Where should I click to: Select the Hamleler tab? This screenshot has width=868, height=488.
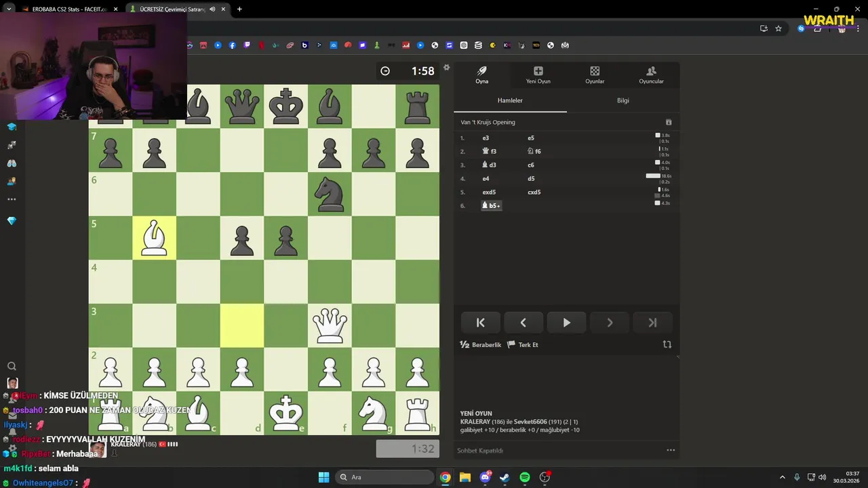[510, 100]
